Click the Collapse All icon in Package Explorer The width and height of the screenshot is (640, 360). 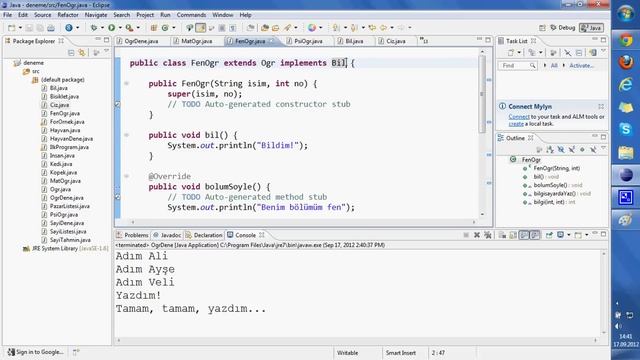point(71,53)
